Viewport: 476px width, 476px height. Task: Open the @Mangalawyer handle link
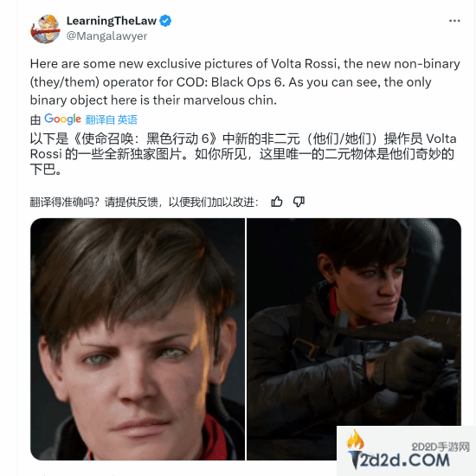106,36
